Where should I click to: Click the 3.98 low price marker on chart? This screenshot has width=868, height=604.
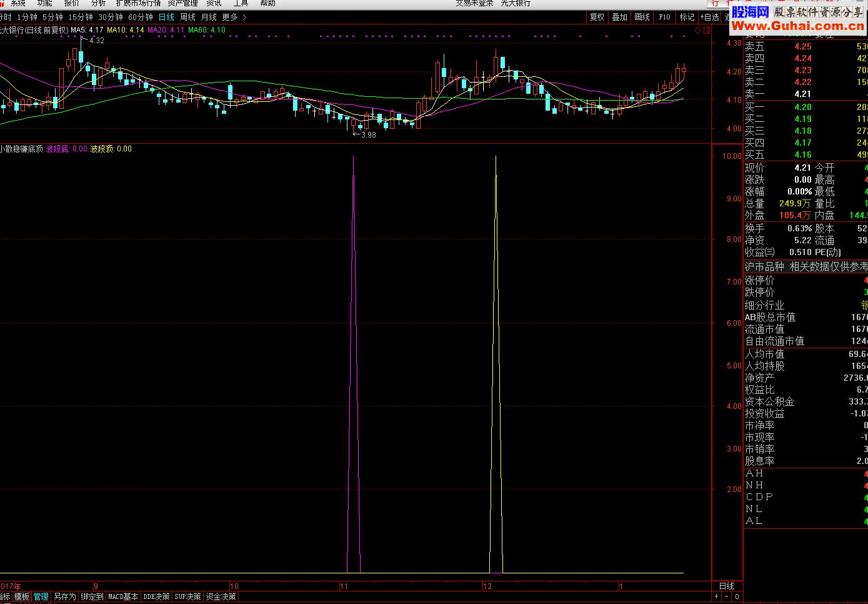coord(369,134)
